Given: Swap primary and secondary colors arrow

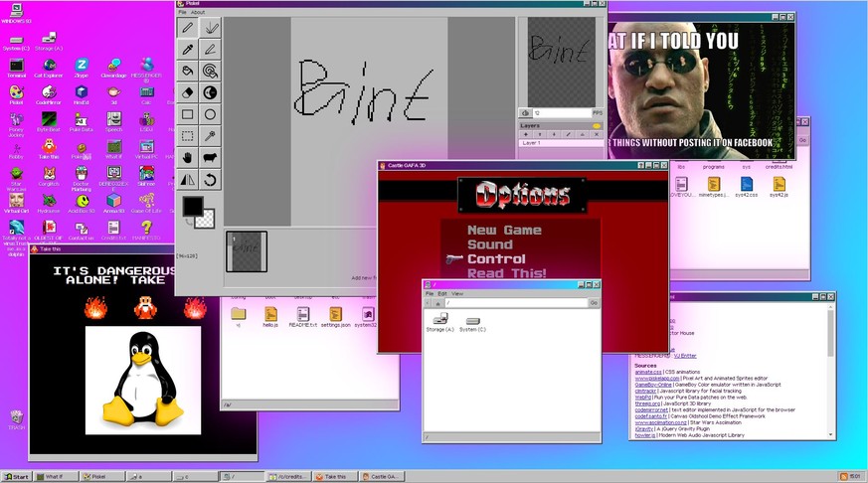Looking at the screenshot, I should pos(188,222).
